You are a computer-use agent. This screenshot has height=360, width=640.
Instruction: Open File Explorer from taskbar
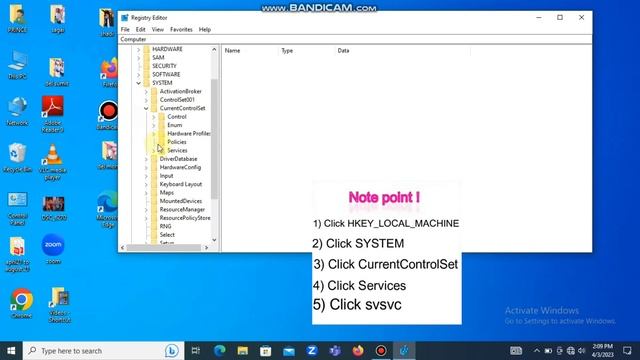(243, 351)
